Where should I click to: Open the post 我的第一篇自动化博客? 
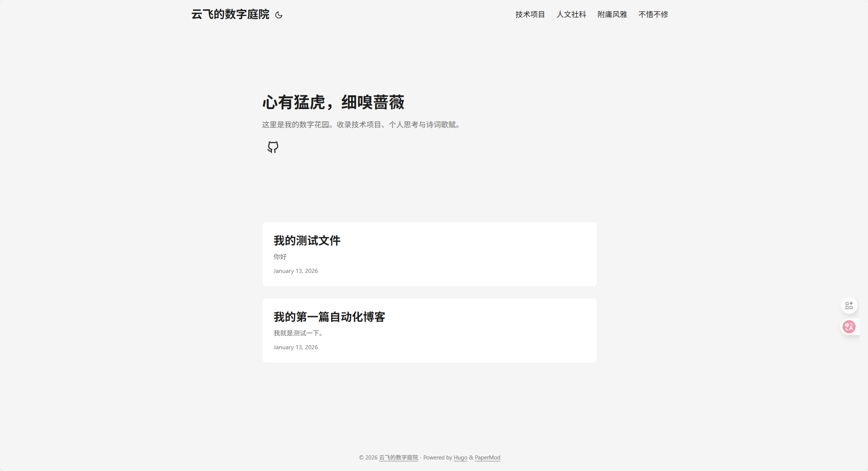pyautogui.click(x=329, y=317)
